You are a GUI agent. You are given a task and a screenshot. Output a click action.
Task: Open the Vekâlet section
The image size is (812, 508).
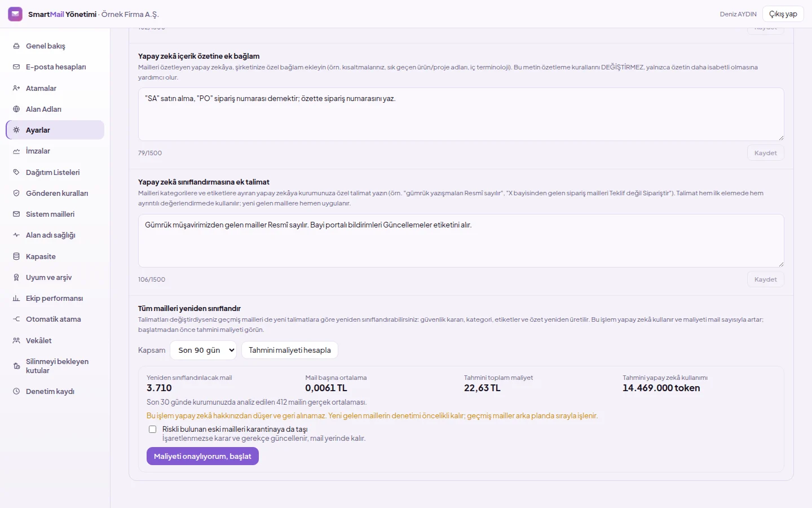pyautogui.click(x=55, y=341)
